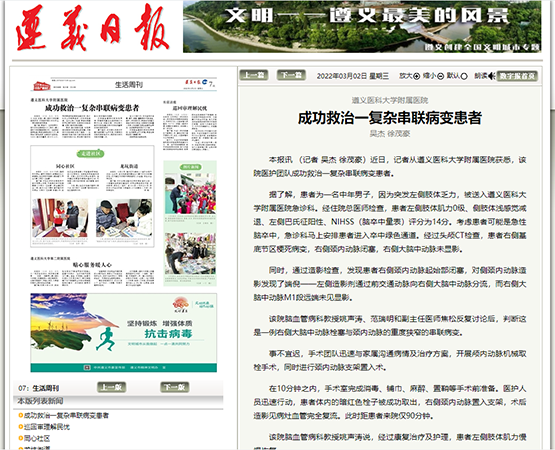Image resolution: width=555 pixels, height=450 pixels.
Task: Click the 朗读 speaker read-aloud icon
Action: click(x=491, y=76)
